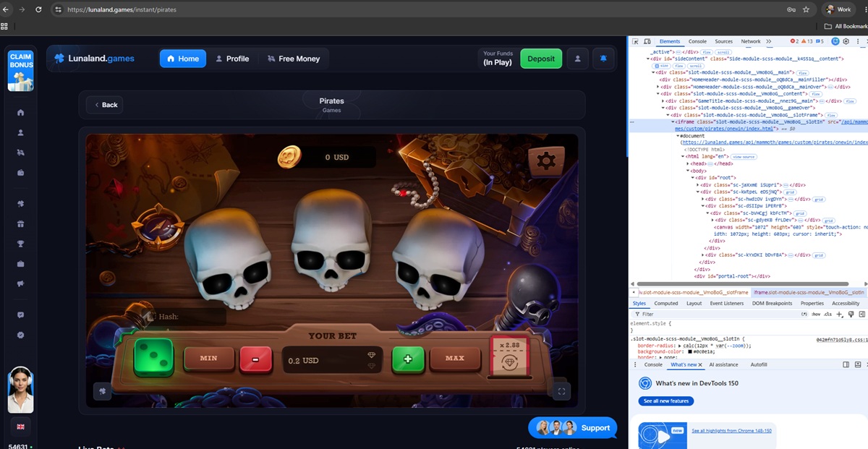Click the clover icon at the game's bottom-left
This screenshot has height=449, width=868.
click(103, 391)
